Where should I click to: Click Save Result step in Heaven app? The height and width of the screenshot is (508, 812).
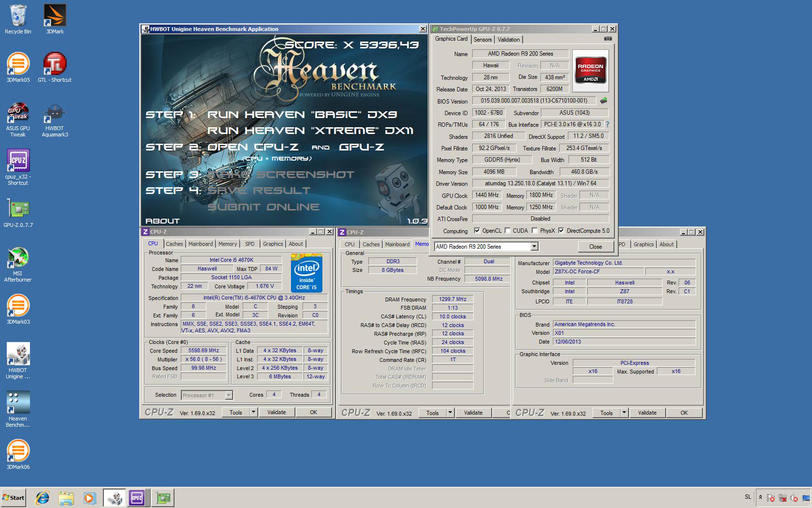pos(259,191)
